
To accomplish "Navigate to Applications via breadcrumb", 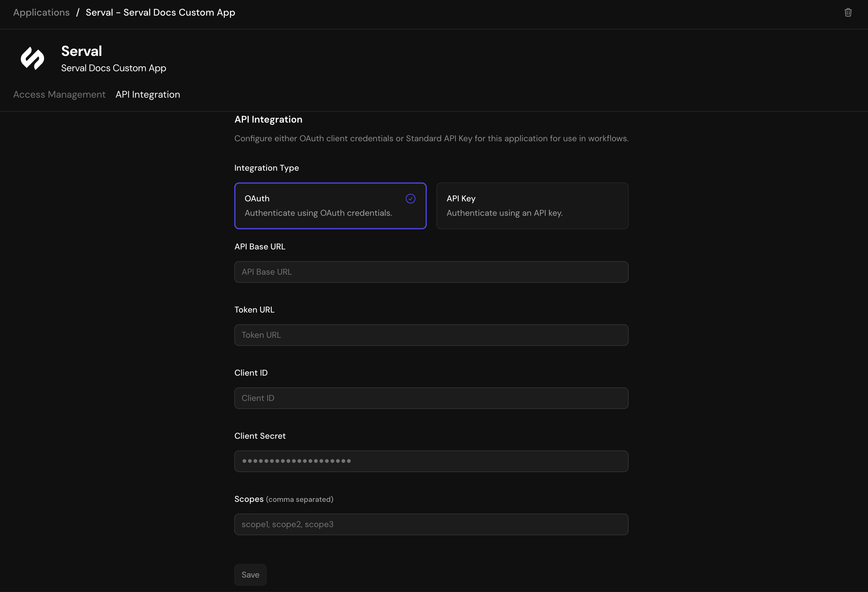I will pyautogui.click(x=41, y=12).
